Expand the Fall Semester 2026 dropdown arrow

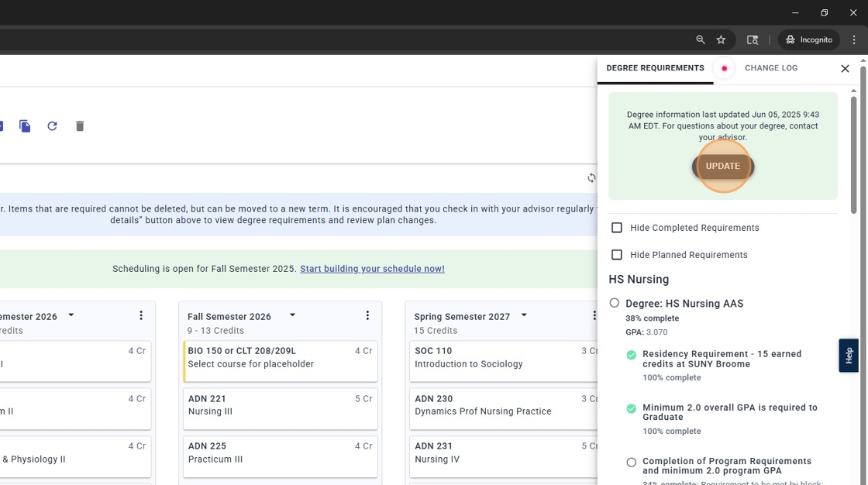292,315
